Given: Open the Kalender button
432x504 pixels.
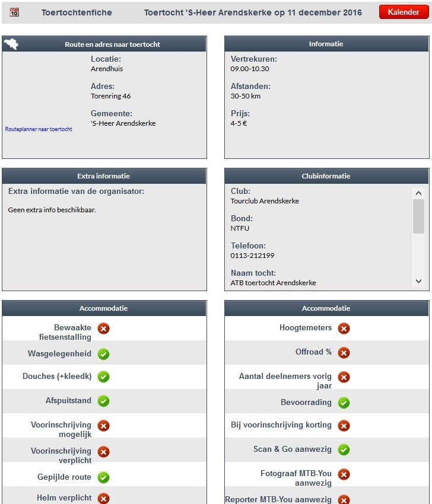Looking at the screenshot, I should coord(403,12).
